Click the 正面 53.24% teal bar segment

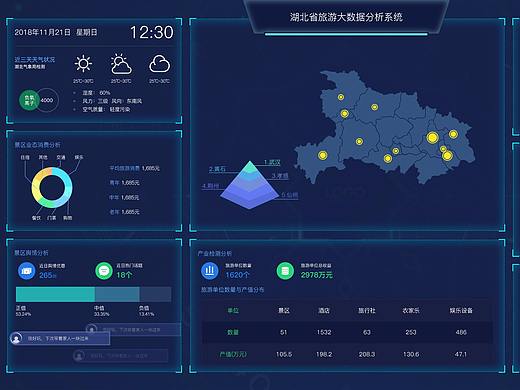coord(55,295)
